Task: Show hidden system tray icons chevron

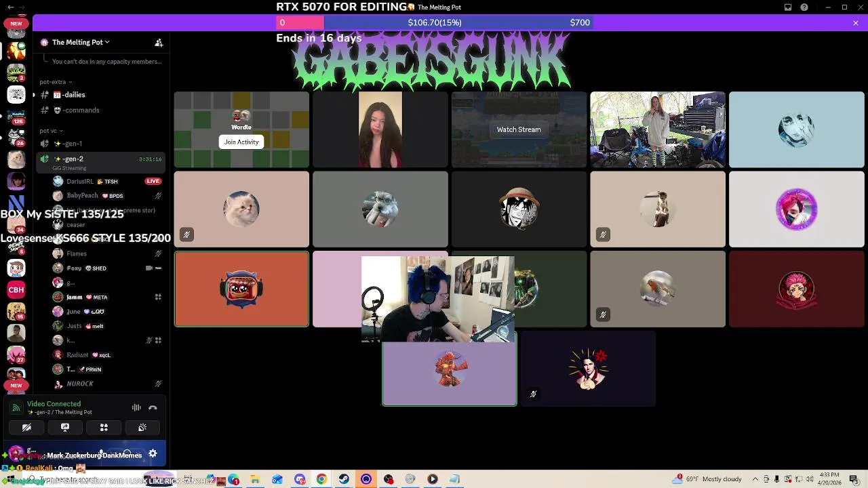Action: pyautogui.click(x=755, y=479)
